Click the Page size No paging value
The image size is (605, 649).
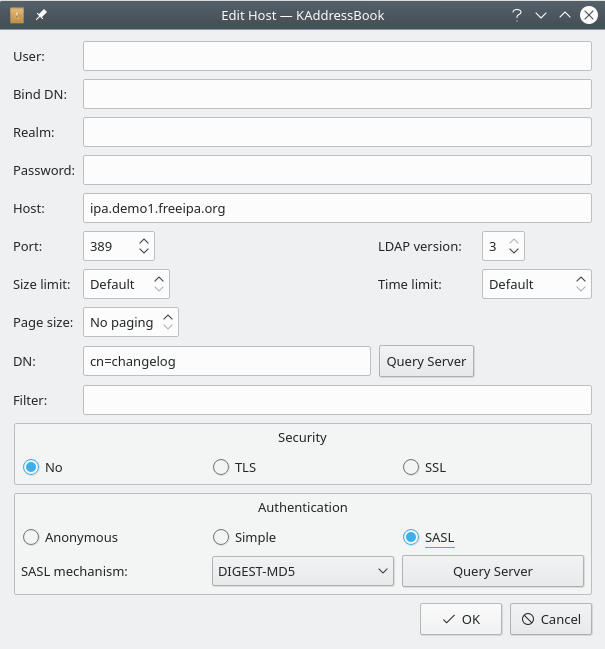(122, 322)
